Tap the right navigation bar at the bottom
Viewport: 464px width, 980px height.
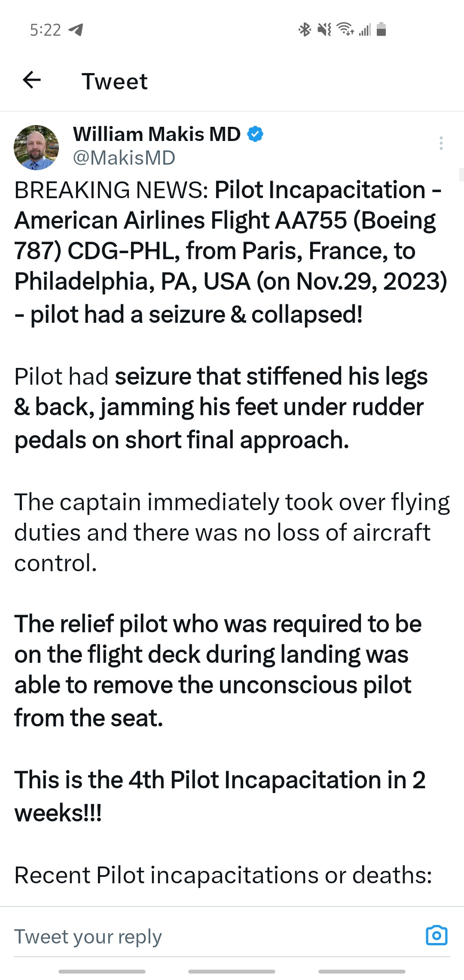tap(362, 971)
